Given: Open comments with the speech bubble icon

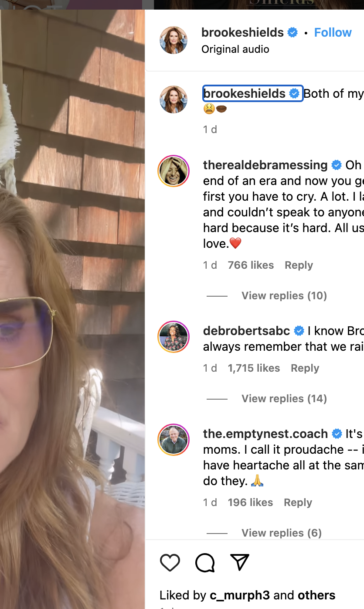Looking at the screenshot, I should pyautogui.click(x=205, y=562).
